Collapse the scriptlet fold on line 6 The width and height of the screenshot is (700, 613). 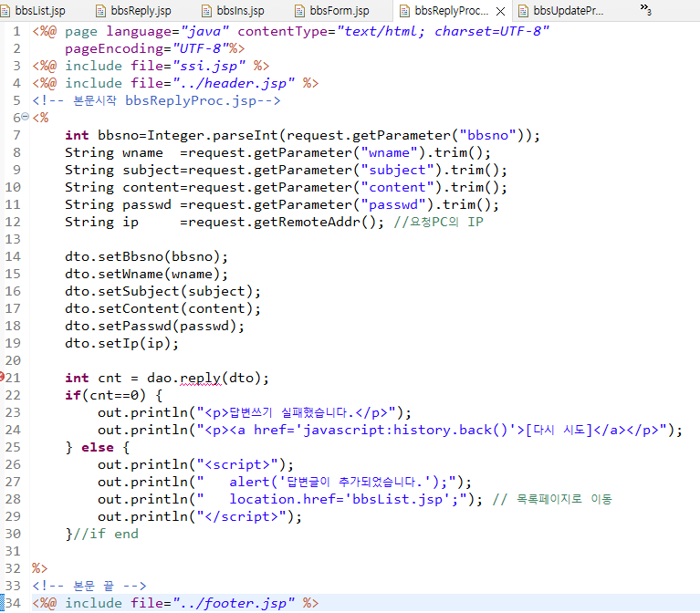pos(26,117)
